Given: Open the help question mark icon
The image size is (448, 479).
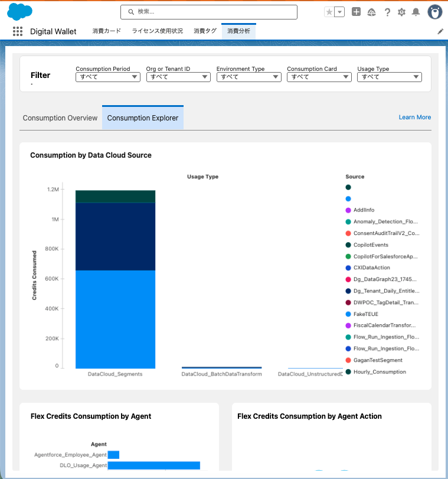Looking at the screenshot, I should coord(387,12).
